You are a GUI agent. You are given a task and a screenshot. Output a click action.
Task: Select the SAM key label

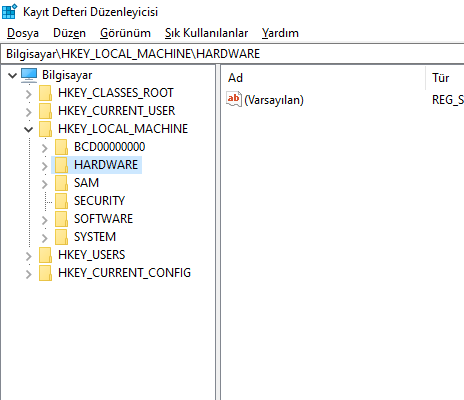(x=86, y=183)
